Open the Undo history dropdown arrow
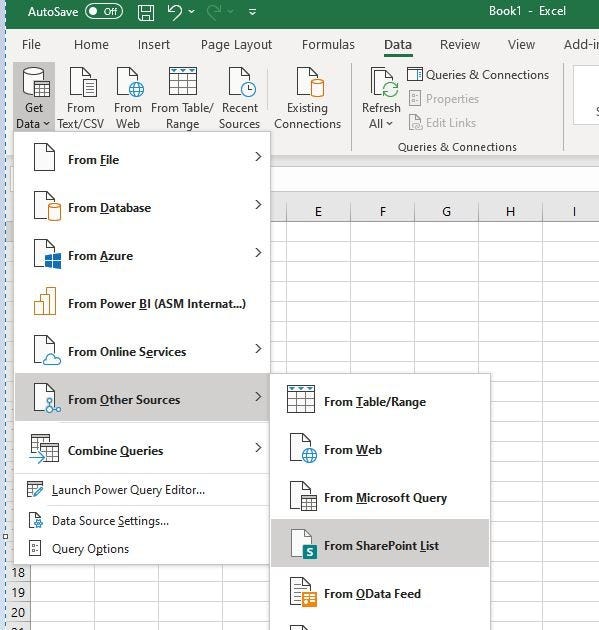The height and width of the screenshot is (630, 599). point(192,12)
